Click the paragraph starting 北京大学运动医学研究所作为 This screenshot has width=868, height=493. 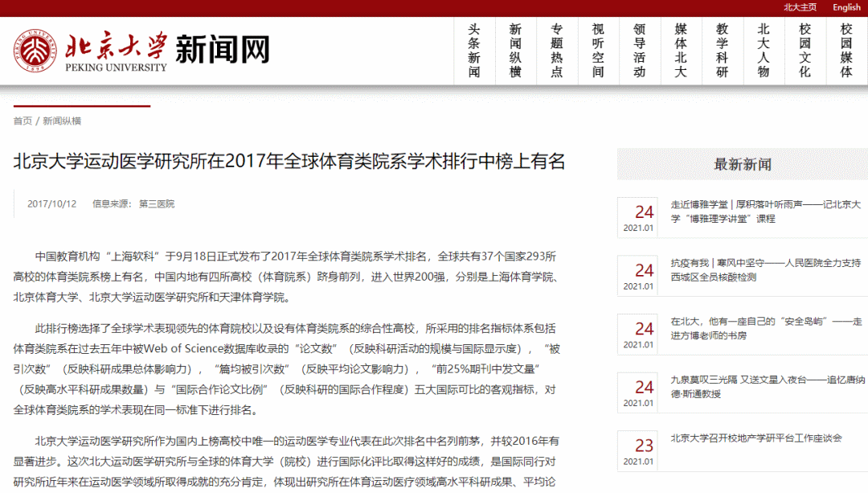287,462
